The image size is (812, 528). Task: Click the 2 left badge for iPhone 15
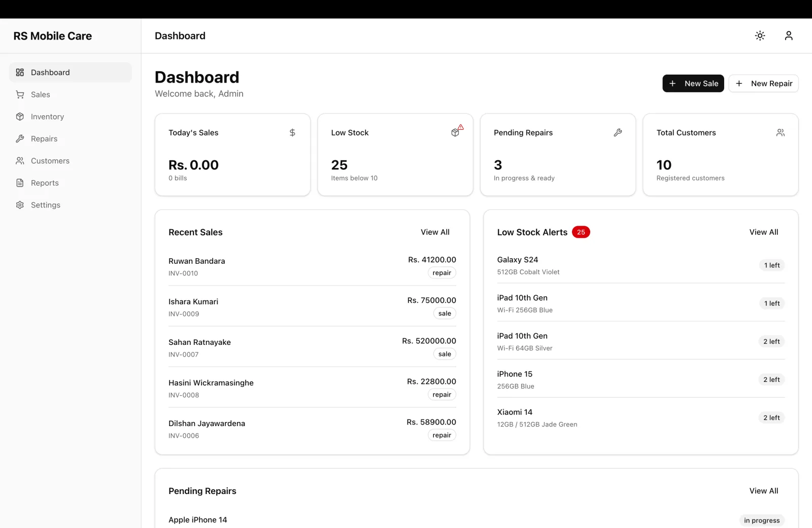(771, 379)
